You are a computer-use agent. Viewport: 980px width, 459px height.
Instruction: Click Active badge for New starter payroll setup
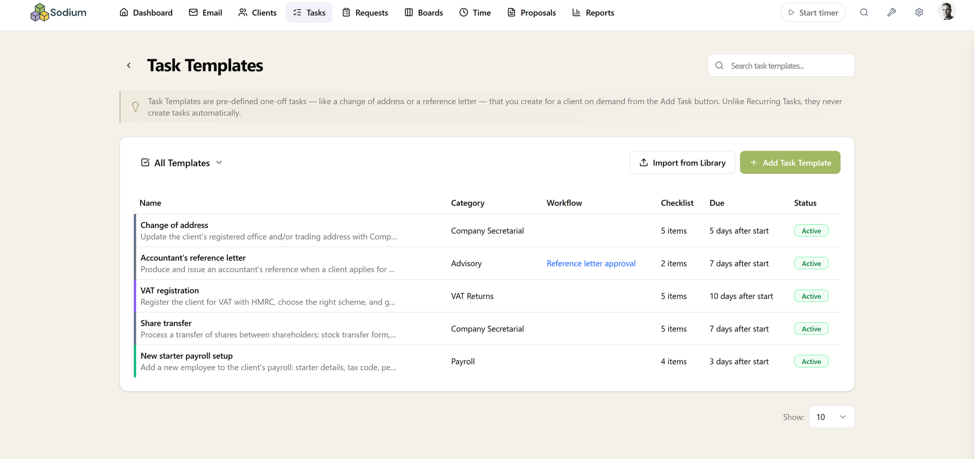[811, 361]
